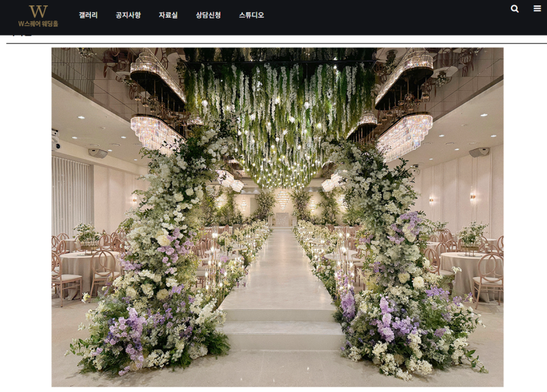Image resolution: width=547 pixels, height=392 pixels.
Task: Click the stage at the aisle's end
Action: point(282,220)
